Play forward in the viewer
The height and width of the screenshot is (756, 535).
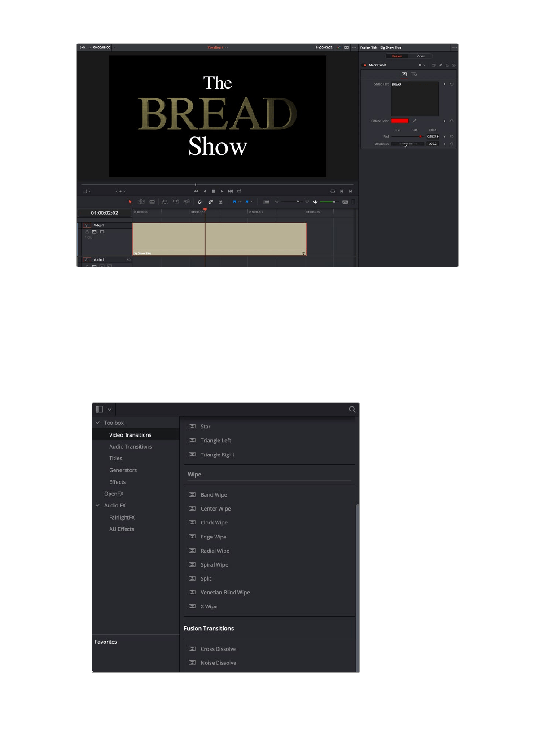pos(222,191)
